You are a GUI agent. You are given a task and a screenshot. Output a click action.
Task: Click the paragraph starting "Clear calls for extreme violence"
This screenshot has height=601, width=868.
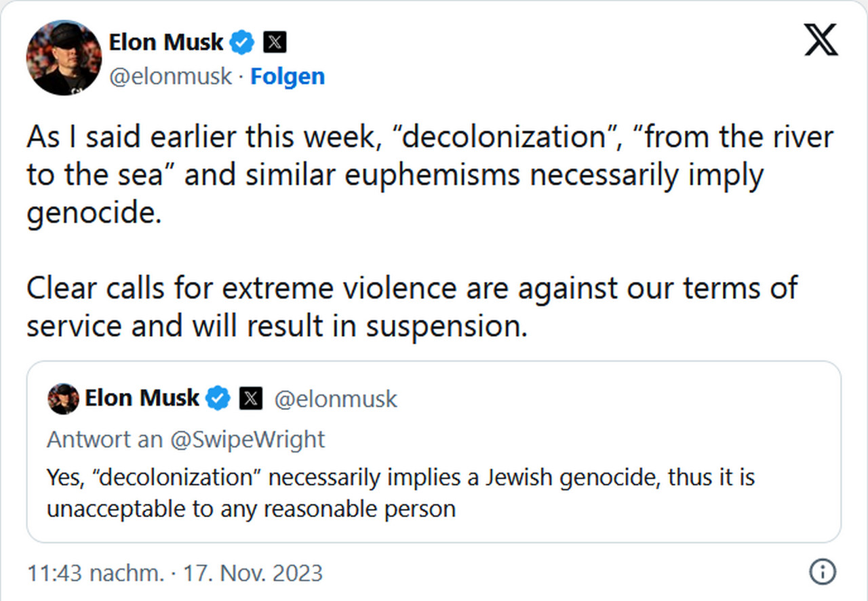pyautogui.click(x=412, y=307)
